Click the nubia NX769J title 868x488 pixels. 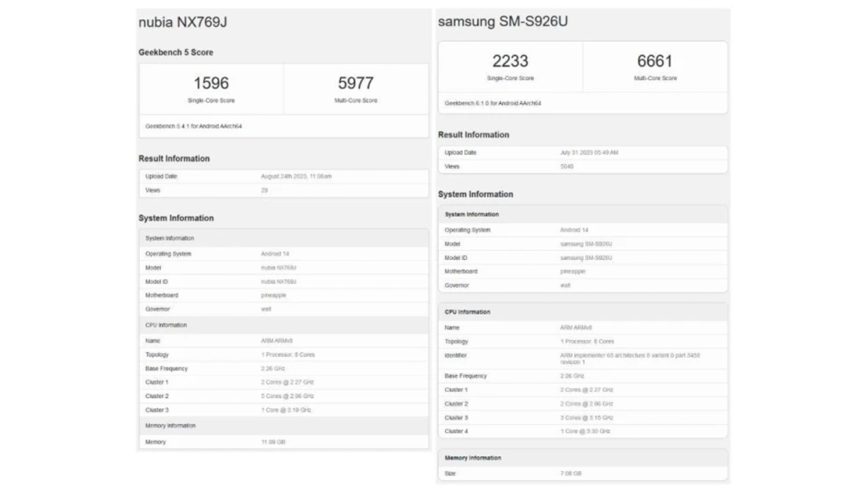point(182,22)
